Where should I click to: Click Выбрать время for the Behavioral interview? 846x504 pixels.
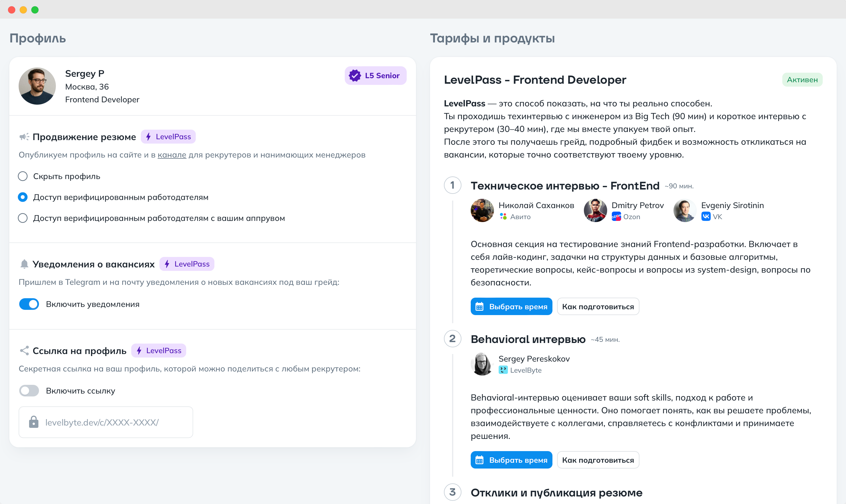511,460
